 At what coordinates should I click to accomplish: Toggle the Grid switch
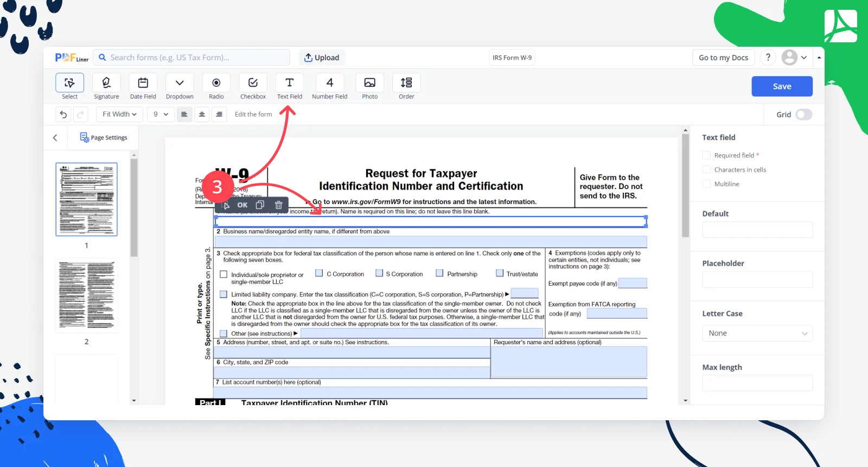click(803, 115)
